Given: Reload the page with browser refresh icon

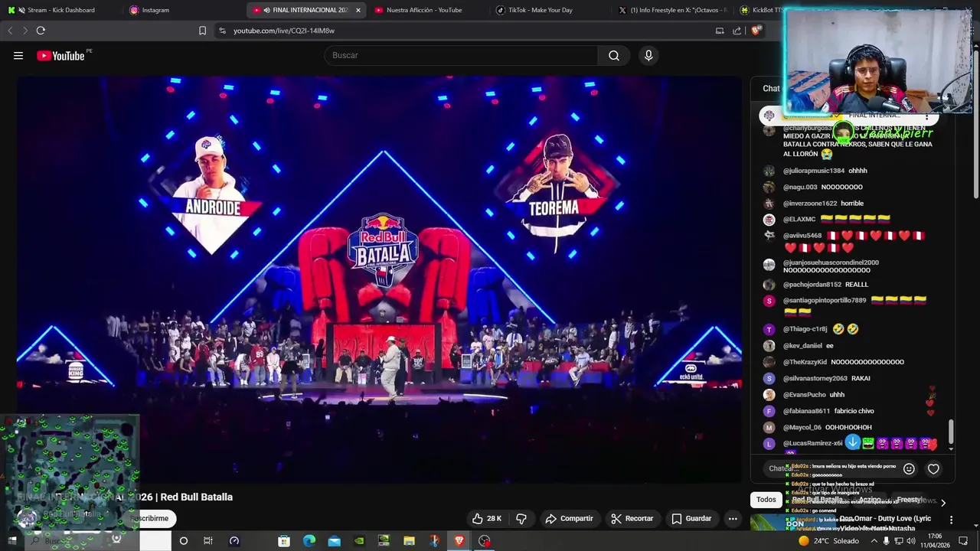Looking at the screenshot, I should [41, 31].
